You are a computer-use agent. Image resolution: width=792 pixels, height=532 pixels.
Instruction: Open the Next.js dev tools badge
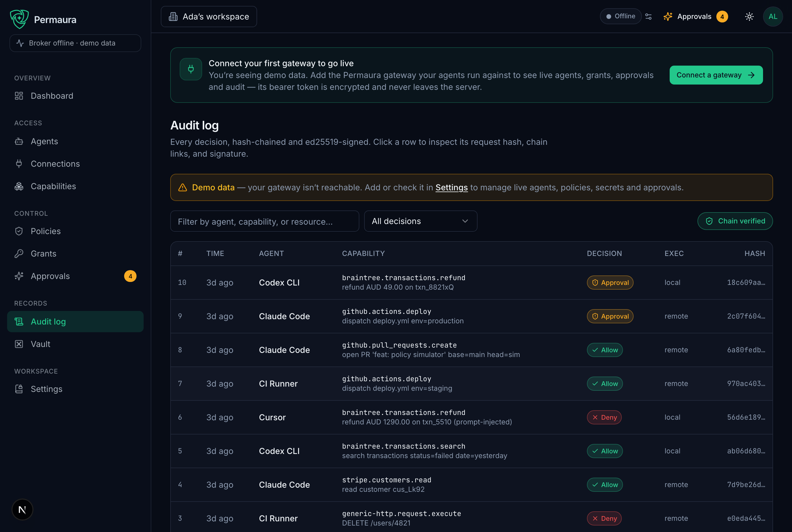click(22, 510)
